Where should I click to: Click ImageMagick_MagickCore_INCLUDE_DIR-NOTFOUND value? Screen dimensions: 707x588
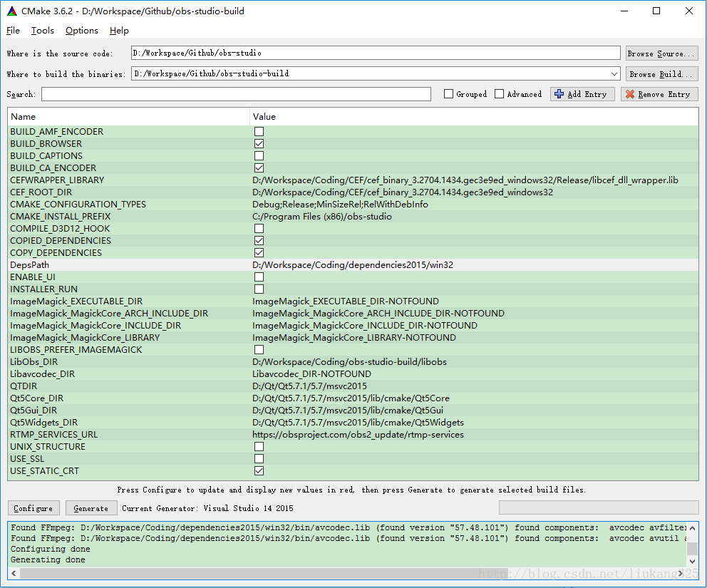365,326
